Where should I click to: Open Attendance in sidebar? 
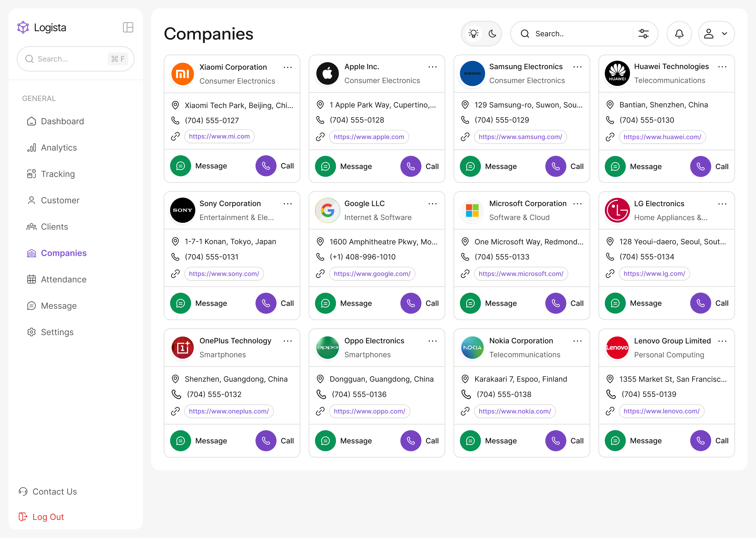57,279
